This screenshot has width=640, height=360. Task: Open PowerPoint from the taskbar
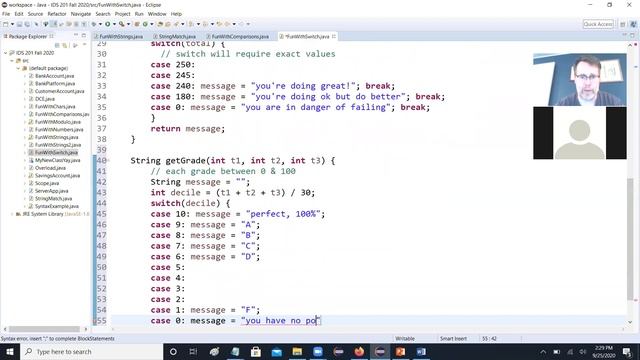point(400,351)
